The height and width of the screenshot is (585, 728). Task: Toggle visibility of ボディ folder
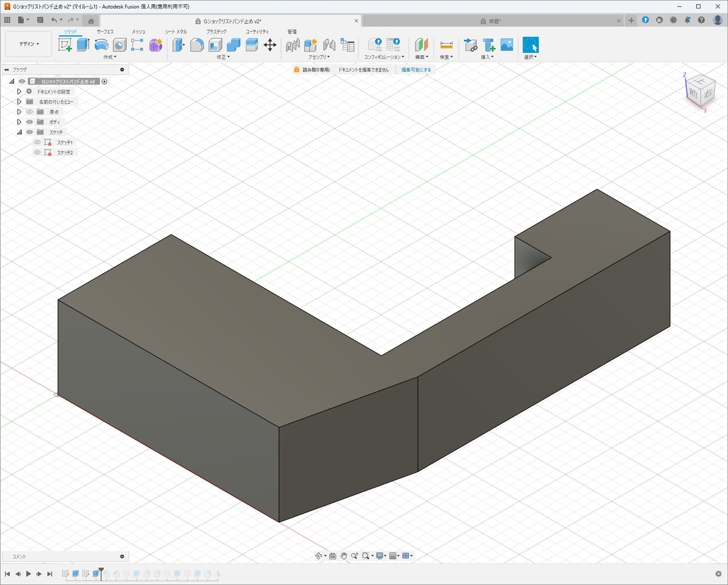(x=30, y=122)
